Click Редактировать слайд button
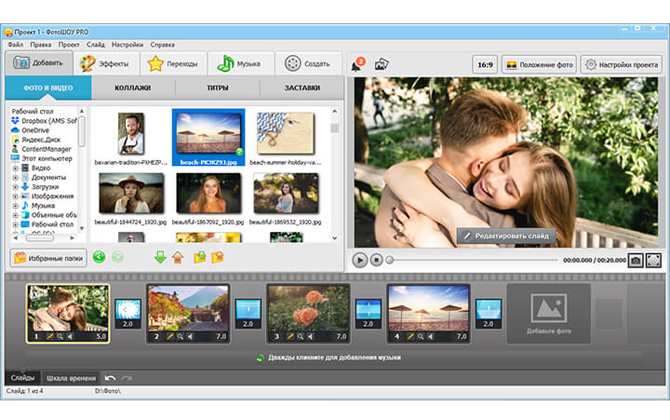This screenshot has width=670, height=420. click(507, 236)
